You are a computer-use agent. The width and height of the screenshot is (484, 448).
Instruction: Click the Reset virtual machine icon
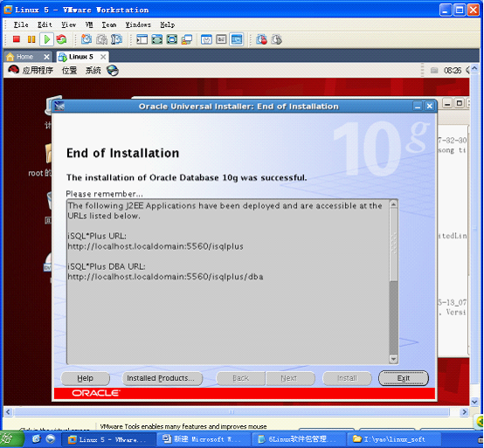(61, 39)
